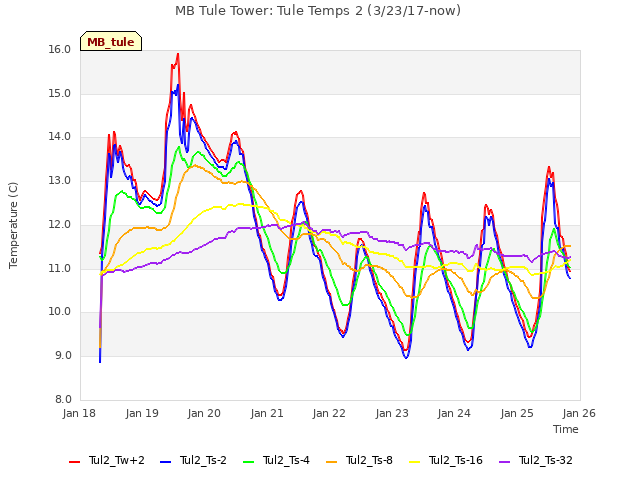Click the 11.0 y-axis tick label
This screenshot has width=640, height=480.
click(x=60, y=268)
